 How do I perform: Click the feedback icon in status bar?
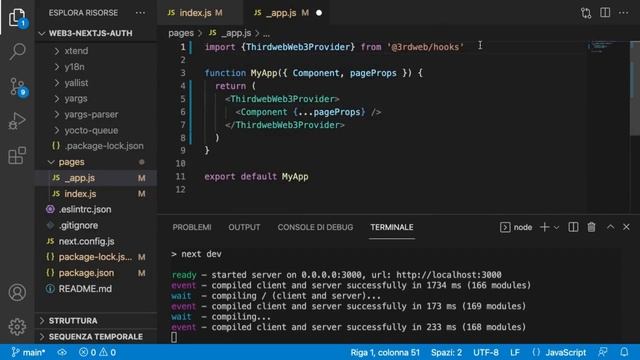pos(603,352)
